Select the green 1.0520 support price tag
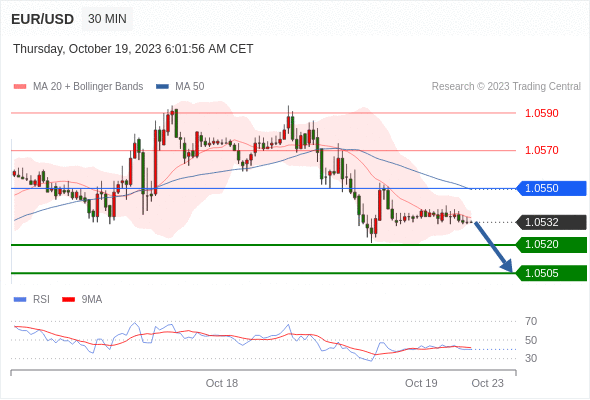Screen dimensions: 590x400 point(551,245)
